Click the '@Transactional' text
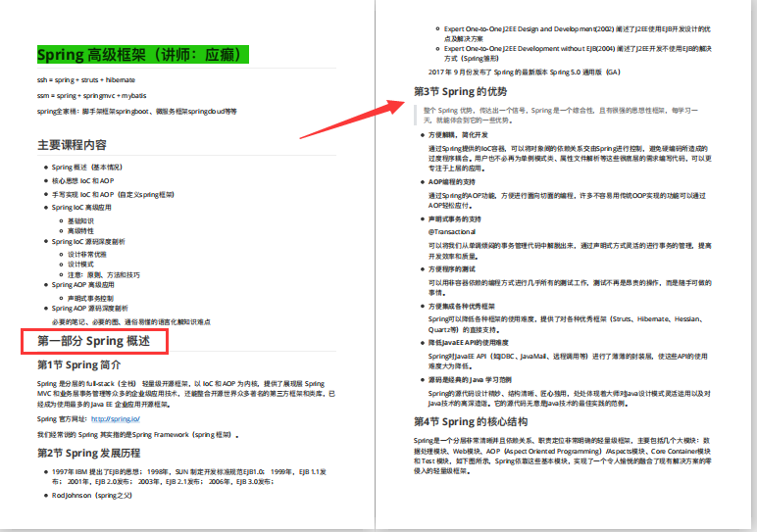Screen dimensions: 757x532 tap(452, 232)
